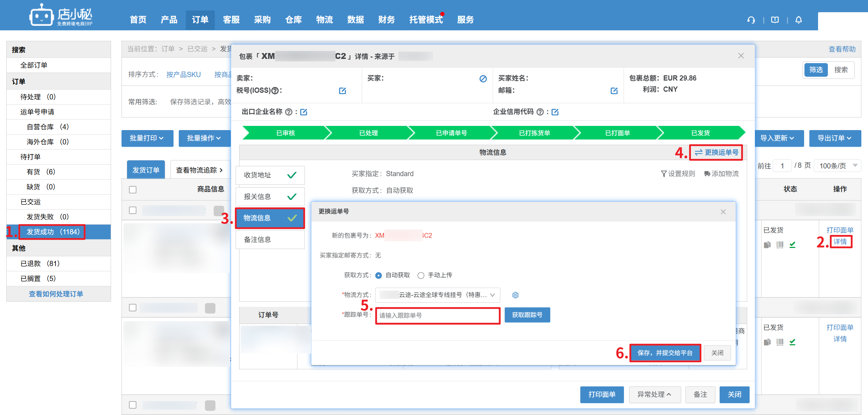This screenshot has height=415, width=868.
Task: Select the 手动上传 radio option
Action: (x=421, y=276)
